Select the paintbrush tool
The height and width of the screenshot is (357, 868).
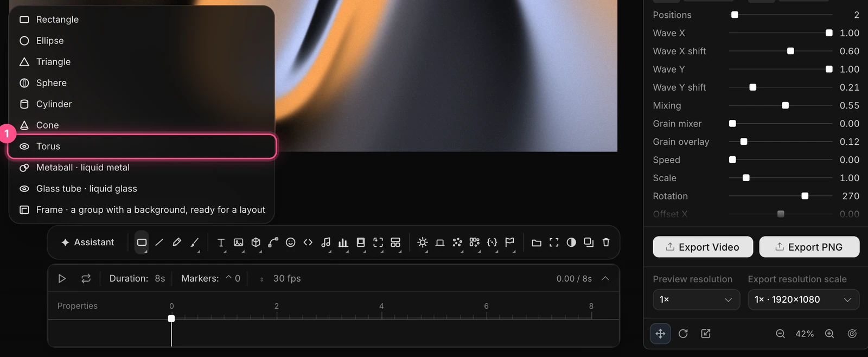pos(195,243)
